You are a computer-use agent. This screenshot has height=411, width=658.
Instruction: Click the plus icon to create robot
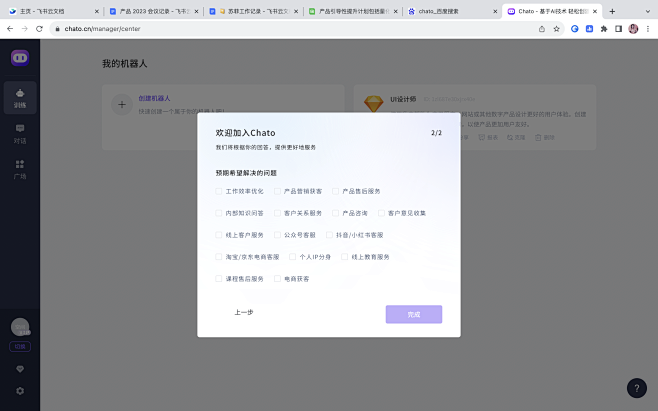click(122, 105)
